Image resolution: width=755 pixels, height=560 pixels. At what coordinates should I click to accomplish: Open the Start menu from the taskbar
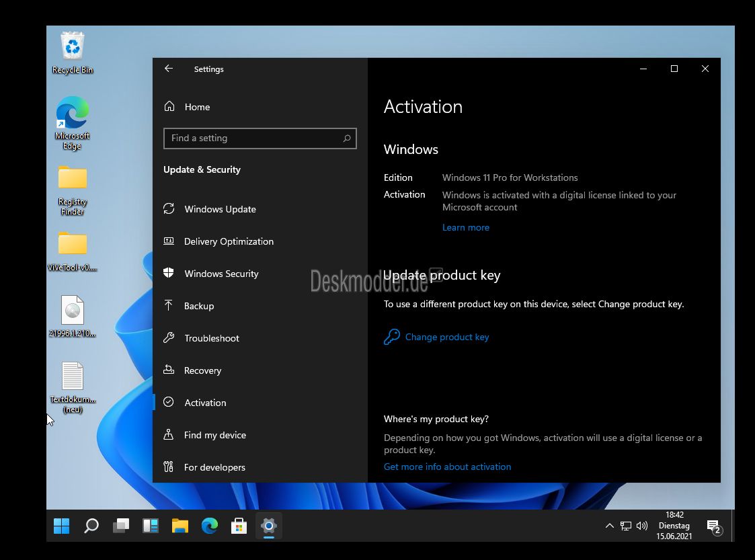62,526
